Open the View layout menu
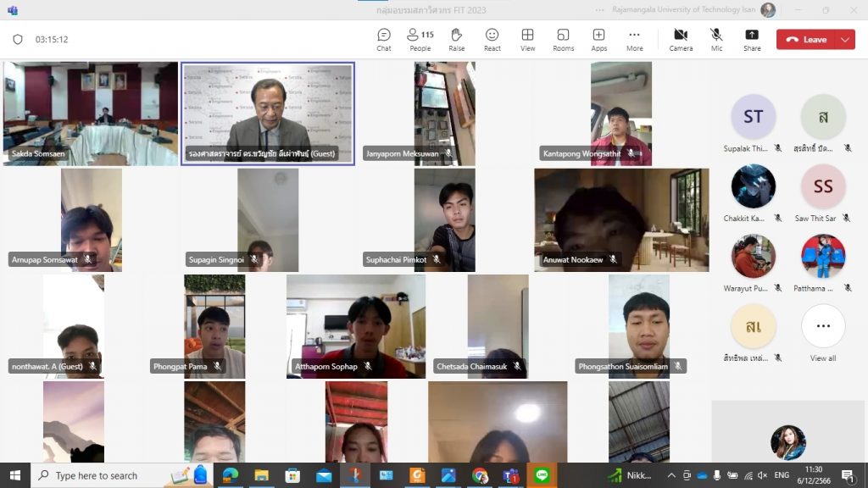This screenshot has width=868, height=488. tap(527, 39)
